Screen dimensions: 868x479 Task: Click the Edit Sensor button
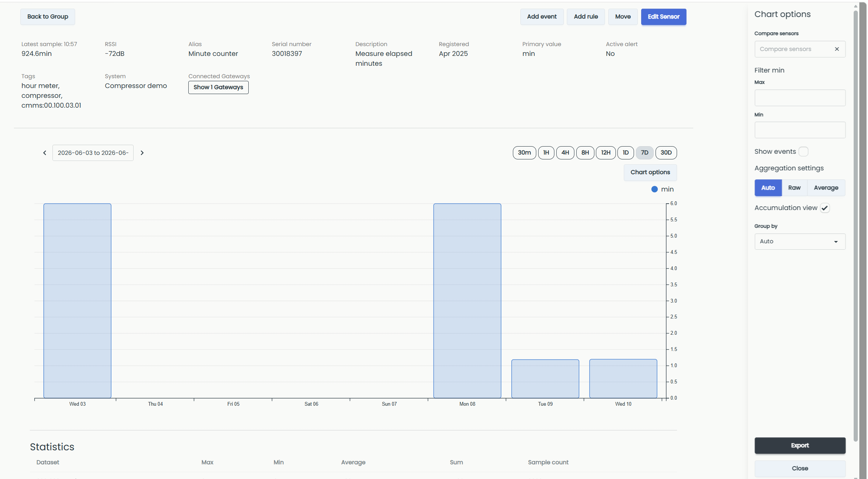[x=663, y=17]
